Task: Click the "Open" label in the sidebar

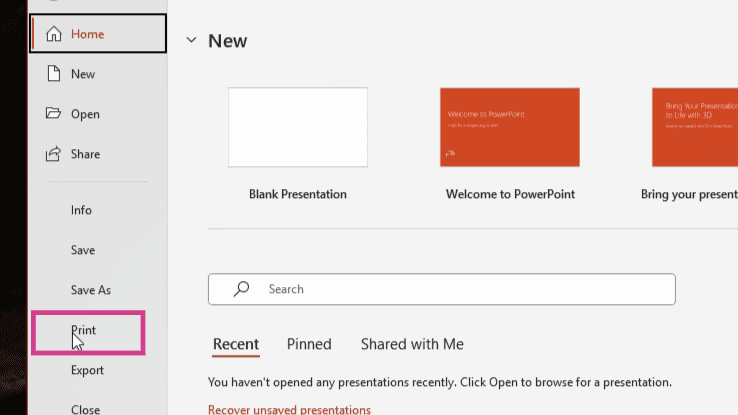Action: click(x=85, y=114)
